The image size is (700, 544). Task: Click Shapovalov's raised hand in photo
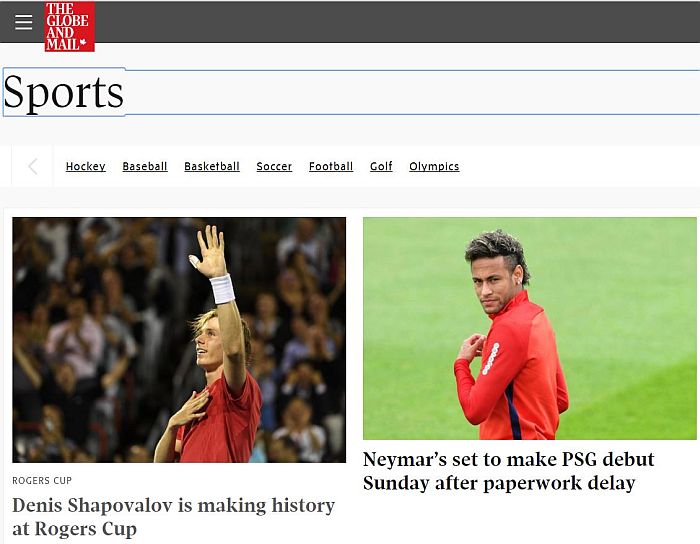click(210, 252)
